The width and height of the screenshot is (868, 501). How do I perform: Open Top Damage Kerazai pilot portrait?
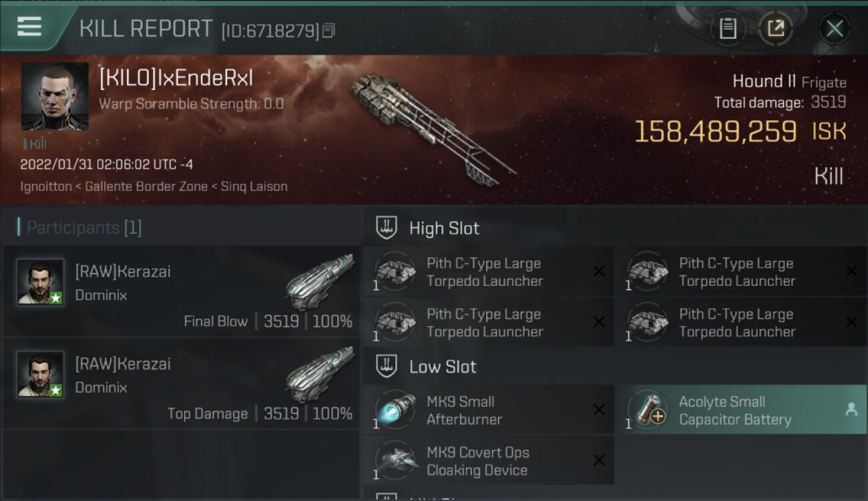pos(41,374)
